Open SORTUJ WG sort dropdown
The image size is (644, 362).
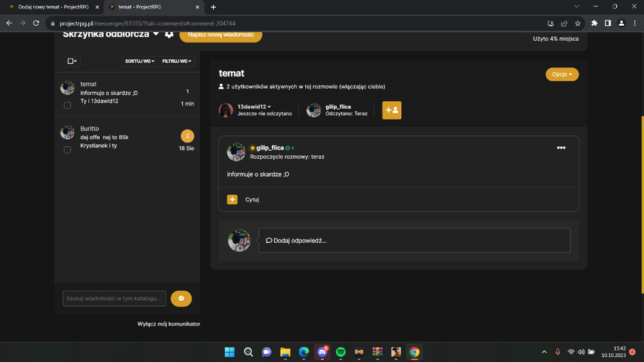(140, 61)
